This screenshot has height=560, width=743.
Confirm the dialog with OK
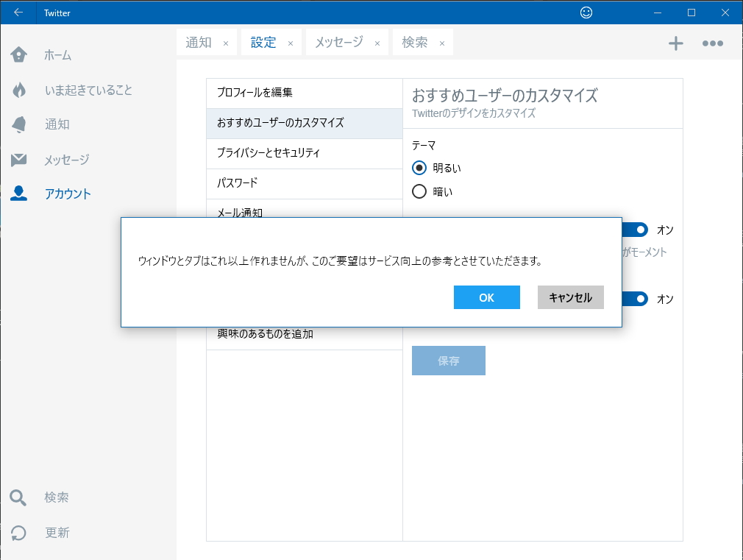[x=487, y=297]
